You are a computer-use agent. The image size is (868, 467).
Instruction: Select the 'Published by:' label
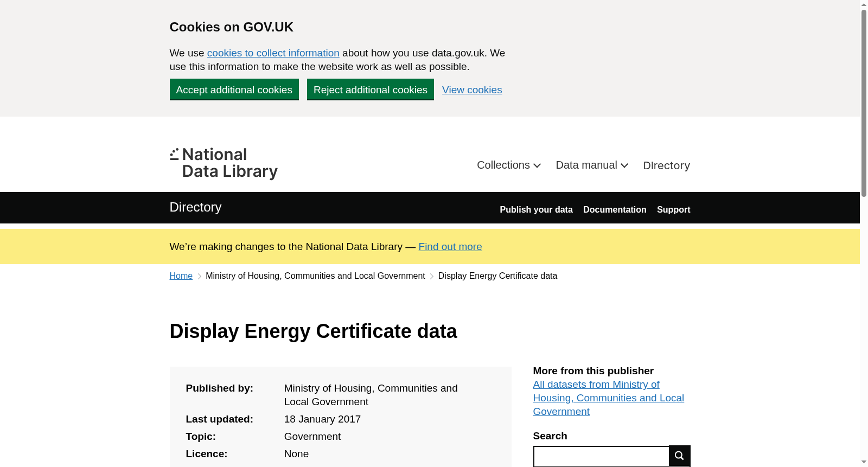219,388
